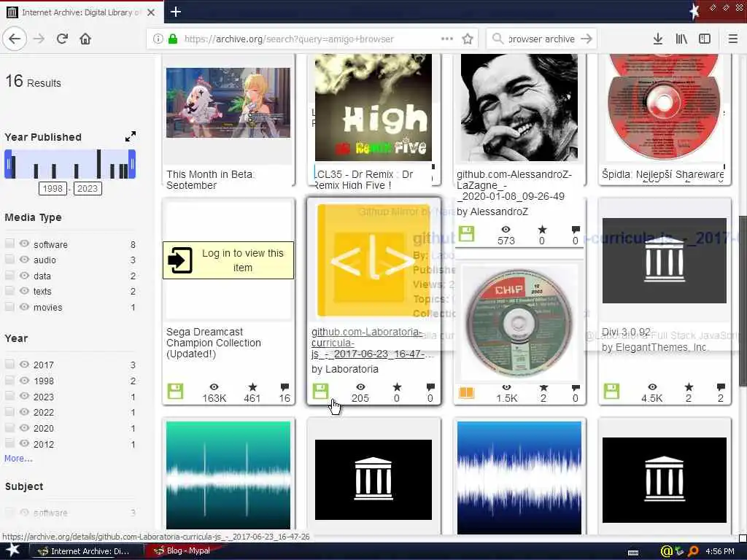Check the software media type box
747x560 pixels.
coord(9,244)
